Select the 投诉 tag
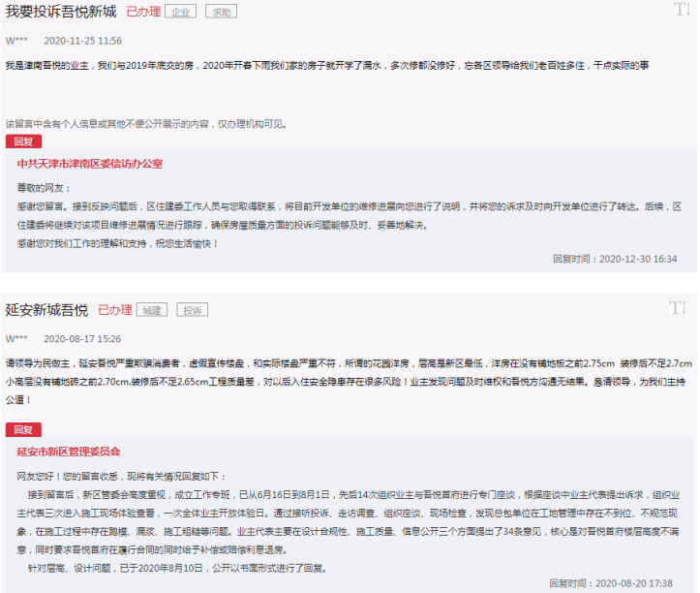This screenshot has height=593, width=700. pyautogui.click(x=194, y=310)
